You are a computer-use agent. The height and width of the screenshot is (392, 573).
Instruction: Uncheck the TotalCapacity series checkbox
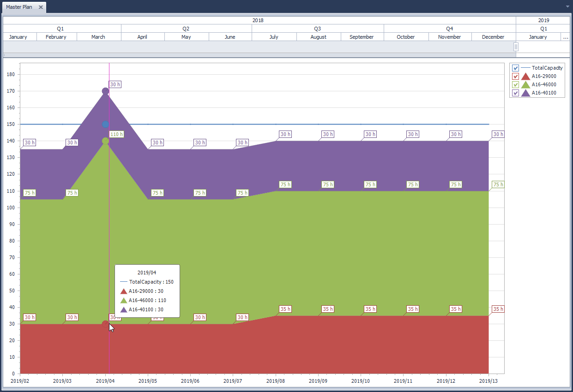[x=516, y=68]
